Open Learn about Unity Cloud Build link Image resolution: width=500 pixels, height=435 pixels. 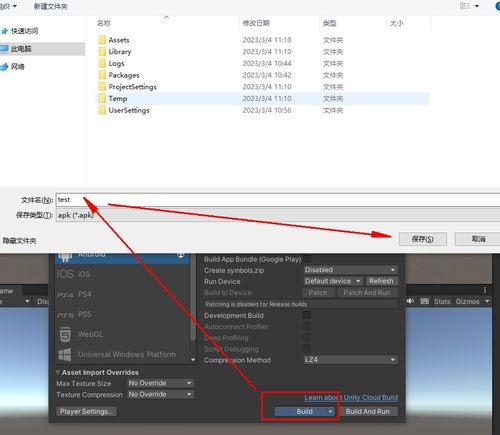(351, 398)
